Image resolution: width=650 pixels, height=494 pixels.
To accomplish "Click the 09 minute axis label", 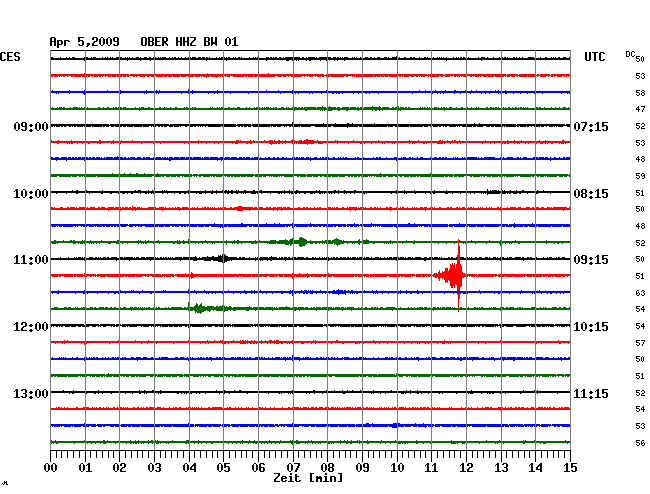I will tap(362, 468).
